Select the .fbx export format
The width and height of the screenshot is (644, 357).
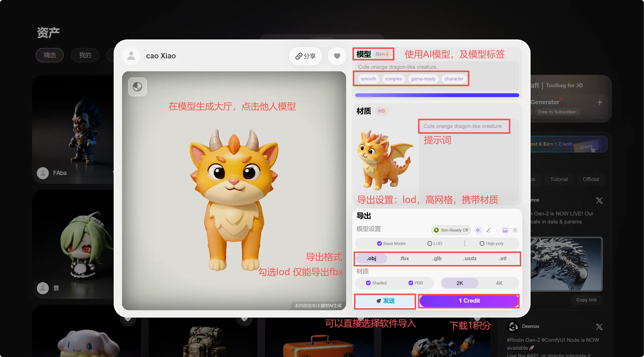404,258
